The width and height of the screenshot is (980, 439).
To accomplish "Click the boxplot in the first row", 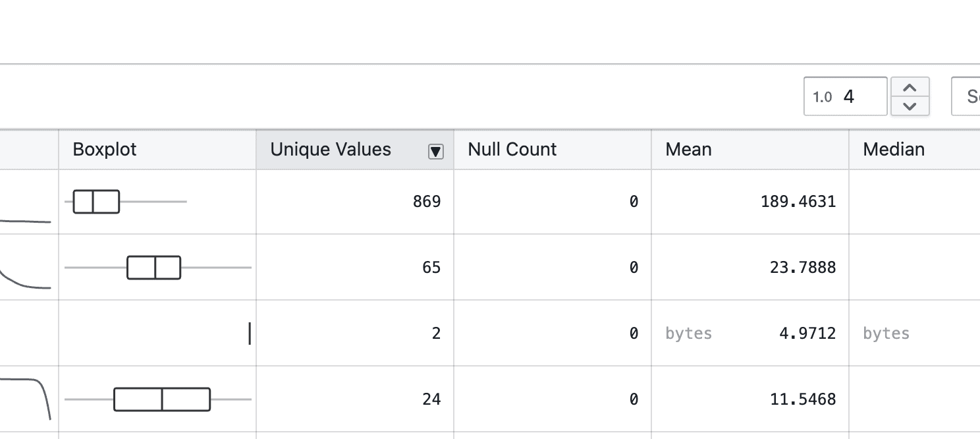I will 97,202.
